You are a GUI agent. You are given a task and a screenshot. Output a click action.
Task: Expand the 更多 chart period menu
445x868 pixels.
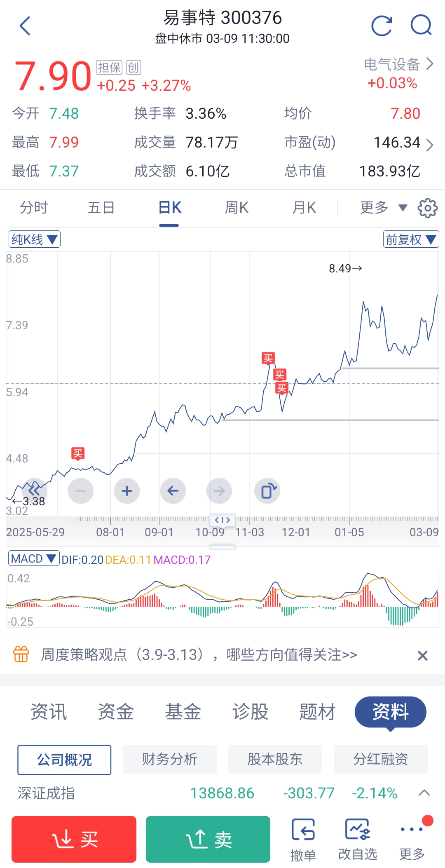pyautogui.click(x=383, y=208)
